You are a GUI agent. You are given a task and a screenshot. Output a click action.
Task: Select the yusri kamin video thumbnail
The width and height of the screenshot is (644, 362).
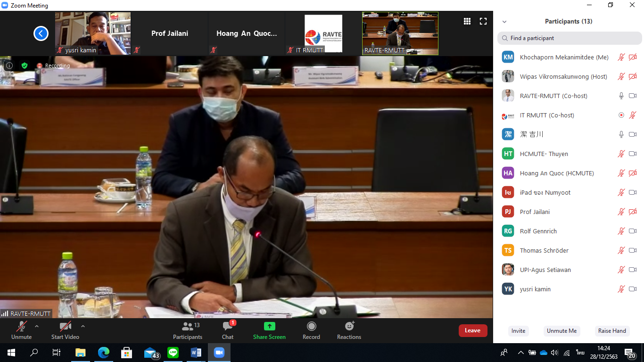coord(93,33)
